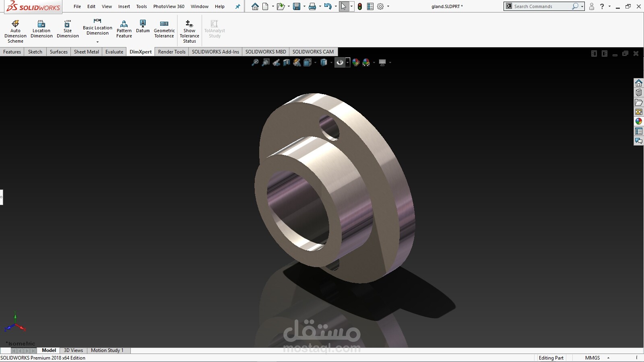The image size is (644, 362).
Task: Activate the Basic Location Dimension tool
Action: [x=97, y=27]
